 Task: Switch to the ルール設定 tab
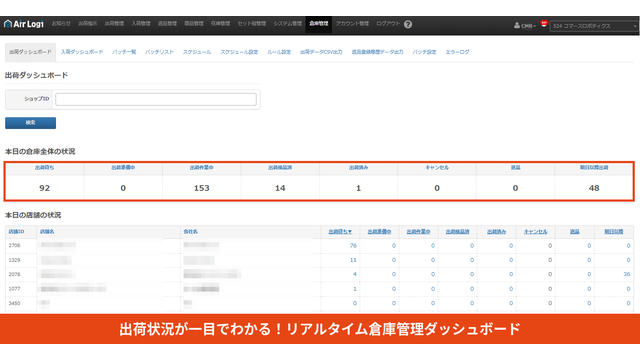(x=279, y=52)
